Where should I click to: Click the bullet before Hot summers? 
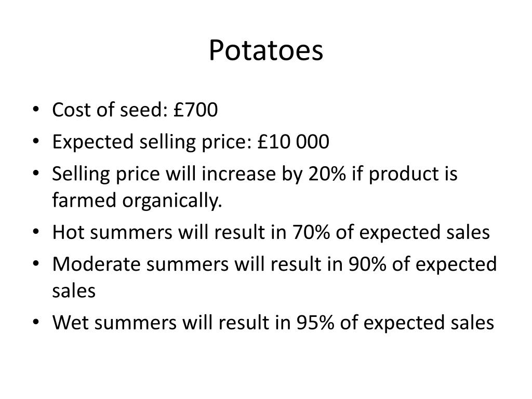36,232
